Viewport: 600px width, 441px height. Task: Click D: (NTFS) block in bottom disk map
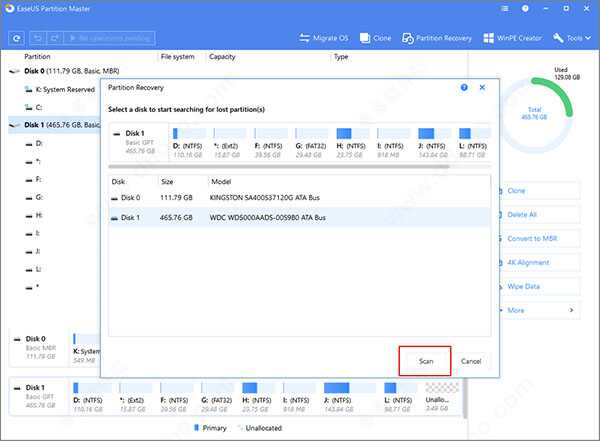pyautogui.click(x=92, y=397)
